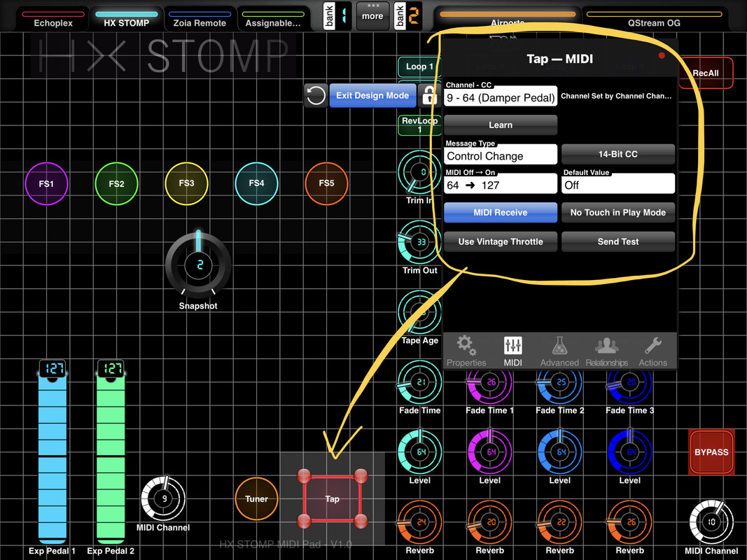This screenshot has height=560, width=747.
Task: Click the orange Reverb knob showing 24
Action: pyautogui.click(x=419, y=522)
